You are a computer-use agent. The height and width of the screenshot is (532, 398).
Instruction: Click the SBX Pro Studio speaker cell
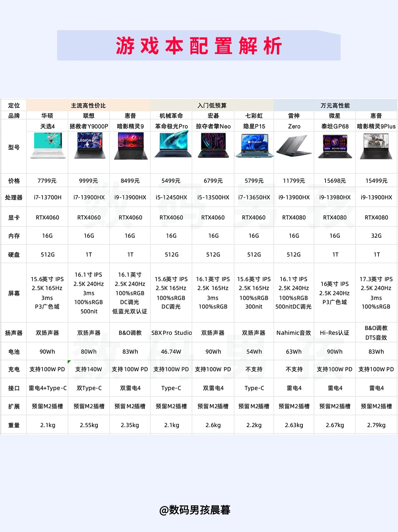pyautogui.click(x=171, y=333)
